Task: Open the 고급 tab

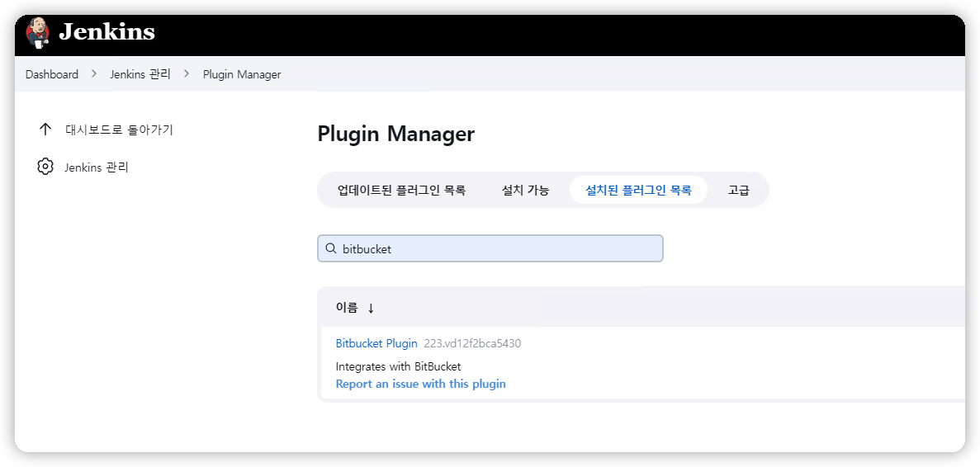Action: point(738,191)
